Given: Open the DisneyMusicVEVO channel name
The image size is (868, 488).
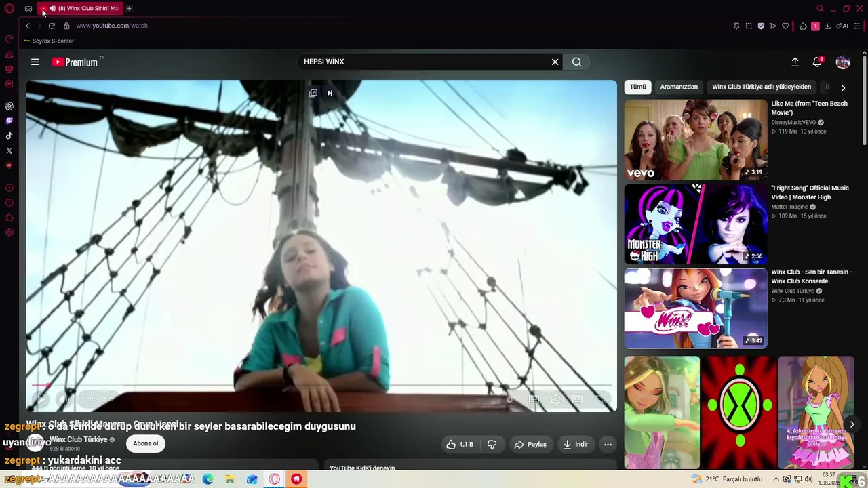Looking at the screenshot, I should click(x=793, y=123).
